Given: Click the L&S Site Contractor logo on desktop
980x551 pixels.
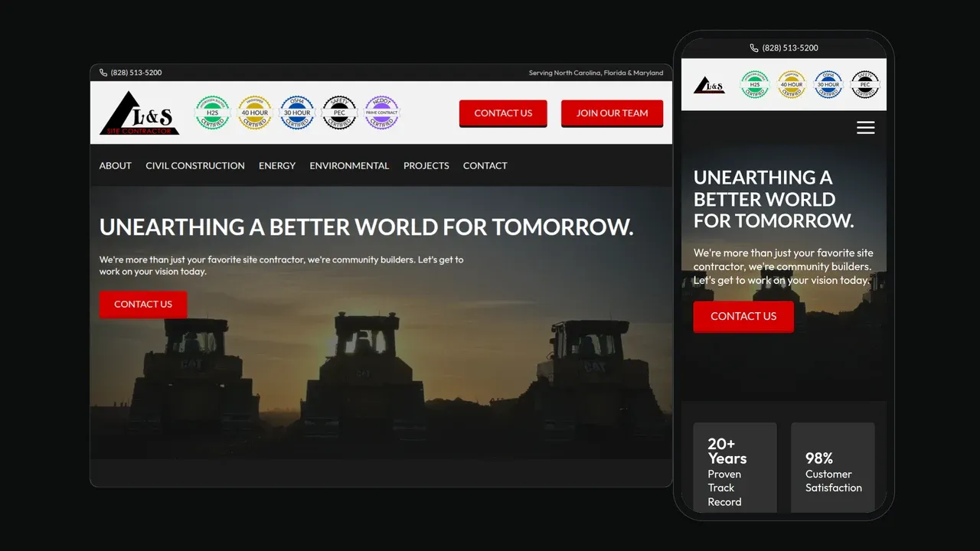Looking at the screenshot, I should click(x=139, y=113).
